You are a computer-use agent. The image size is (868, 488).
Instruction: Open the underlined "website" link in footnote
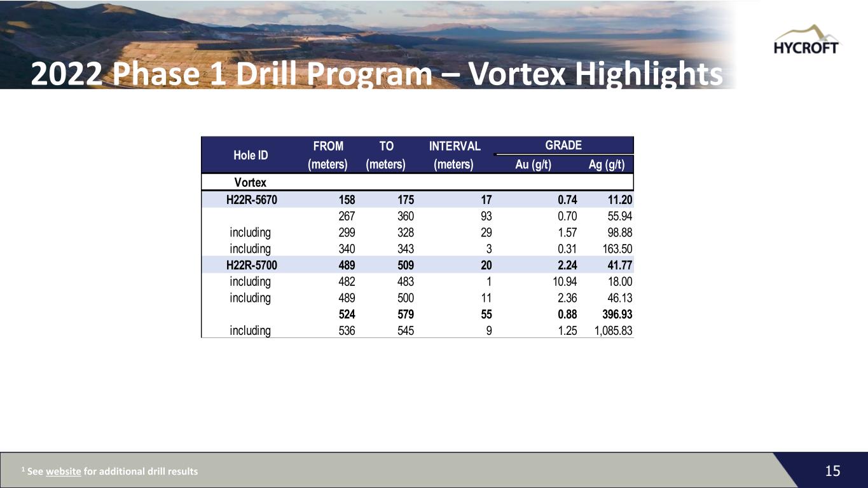(64, 471)
